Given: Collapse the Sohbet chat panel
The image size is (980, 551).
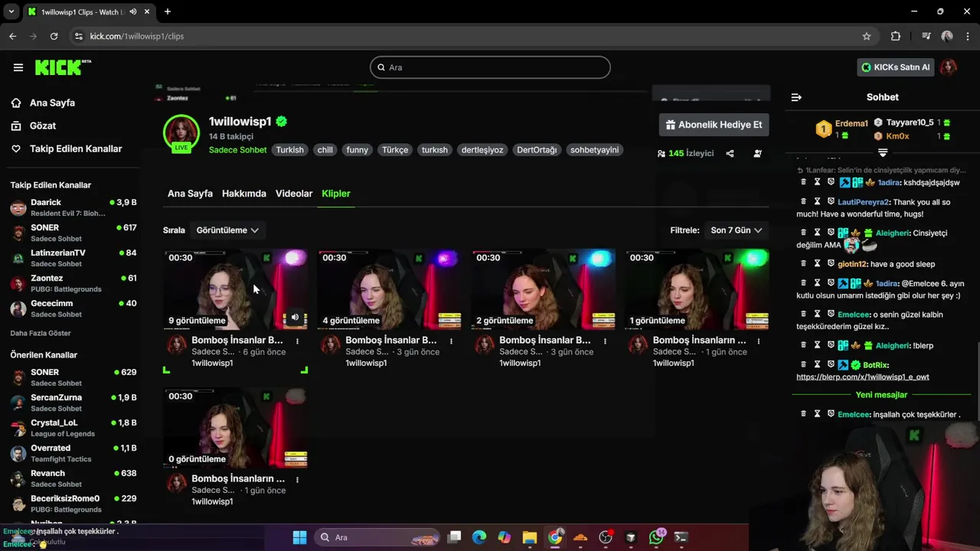Looking at the screenshot, I should 796,97.
